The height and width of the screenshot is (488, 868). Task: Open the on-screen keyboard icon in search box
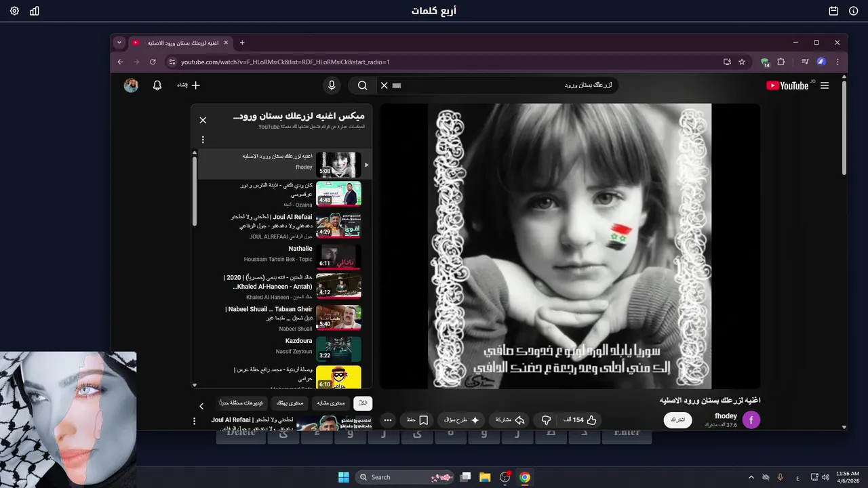(397, 85)
